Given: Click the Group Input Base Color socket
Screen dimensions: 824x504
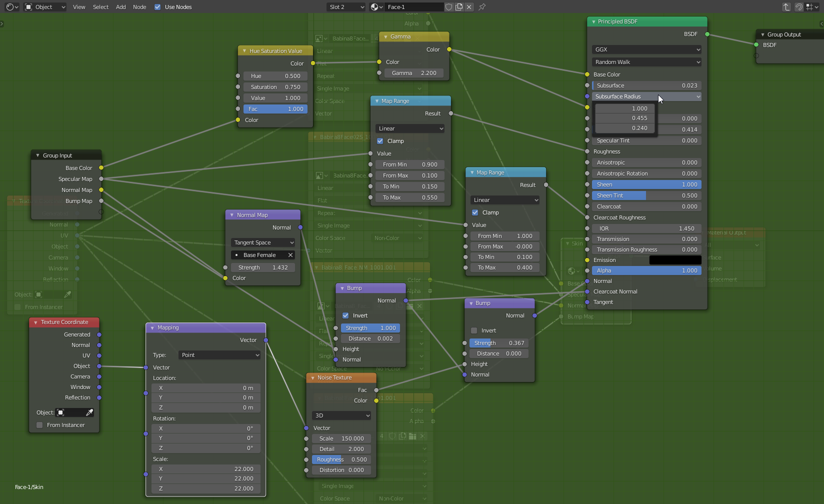Looking at the screenshot, I should point(101,168).
